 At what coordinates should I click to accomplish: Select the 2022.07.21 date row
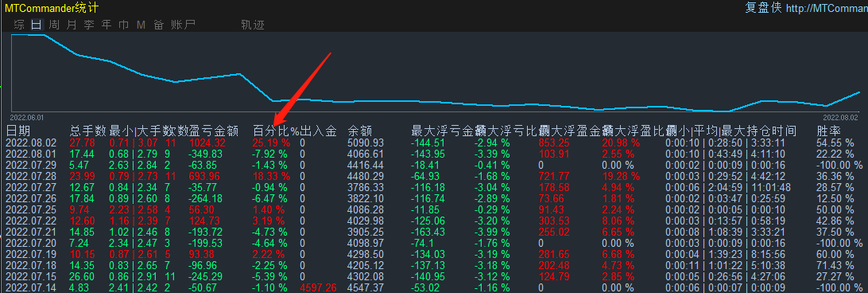(x=434, y=232)
